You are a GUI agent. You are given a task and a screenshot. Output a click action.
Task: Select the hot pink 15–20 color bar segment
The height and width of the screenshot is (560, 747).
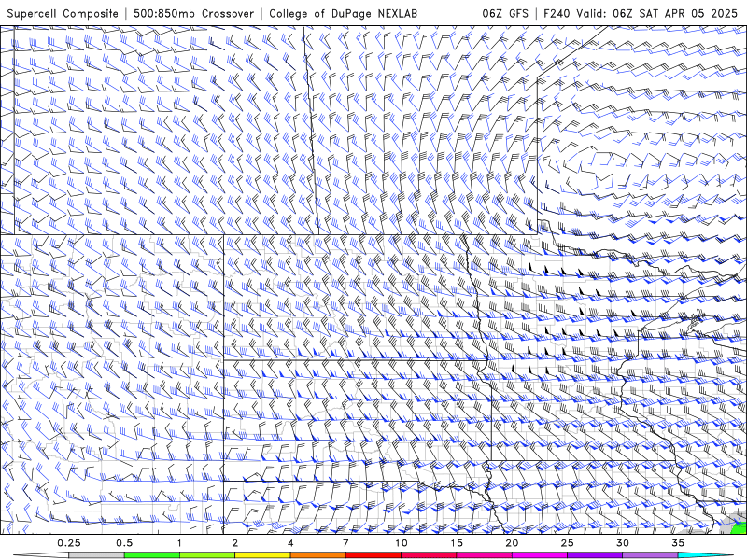click(484, 555)
